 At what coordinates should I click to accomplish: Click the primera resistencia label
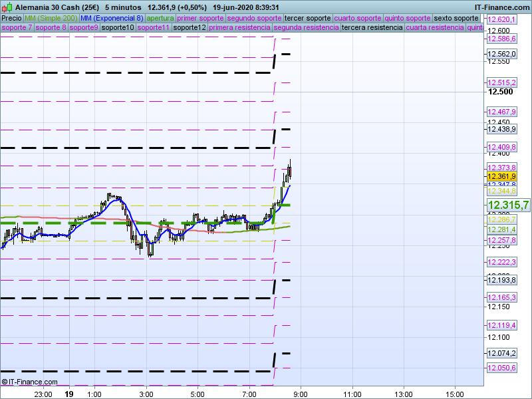tap(239, 27)
